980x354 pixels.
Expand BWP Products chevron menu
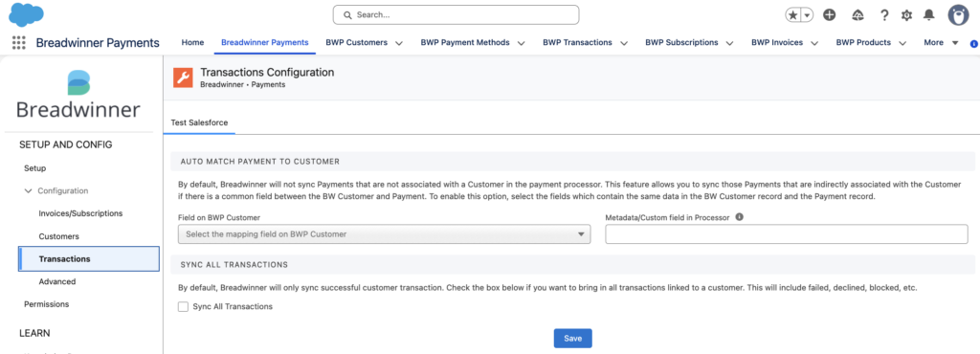point(902,43)
